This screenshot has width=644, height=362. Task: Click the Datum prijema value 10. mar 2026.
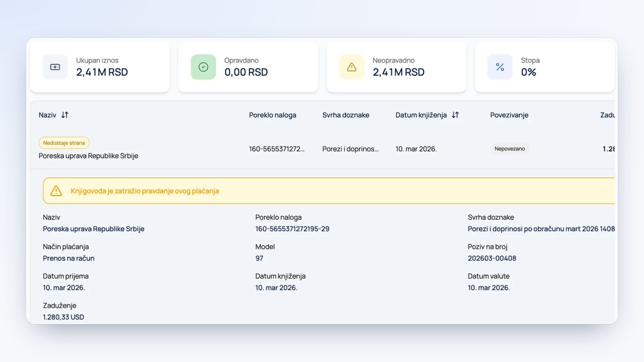click(x=64, y=288)
